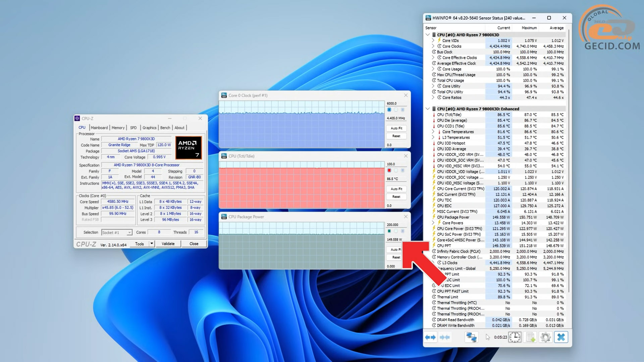Screen dimensions: 644x362
Task: Click the 6000.0 max value field in Core 0 Clock graph
Action: tap(396, 103)
